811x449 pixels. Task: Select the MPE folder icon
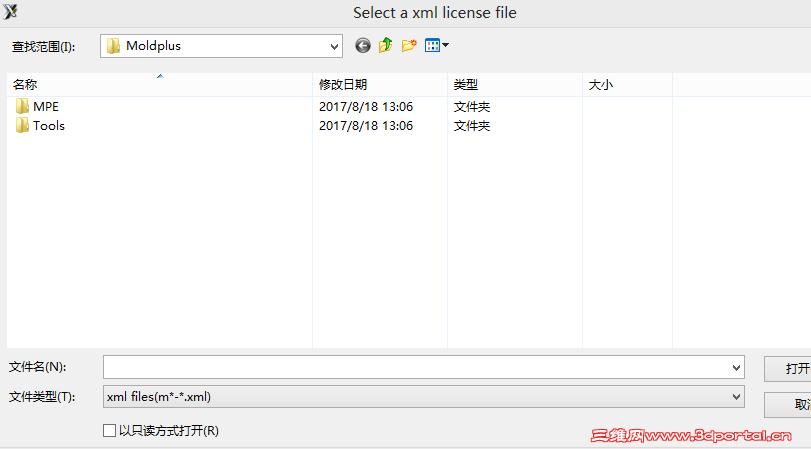click(x=22, y=107)
